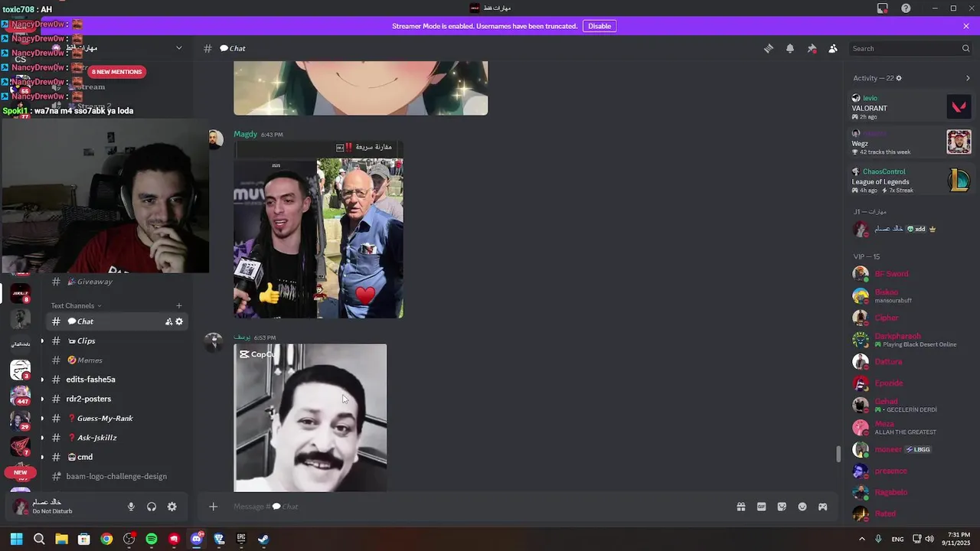Image resolution: width=980 pixels, height=551 pixels.
Task: Open baam-logo-challenge-design channel
Action: (x=116, y=476)
